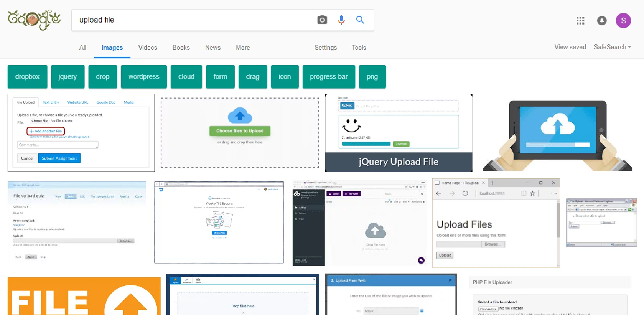
Task: Switch to the Books tab
Action: click(x=181, y=47)
